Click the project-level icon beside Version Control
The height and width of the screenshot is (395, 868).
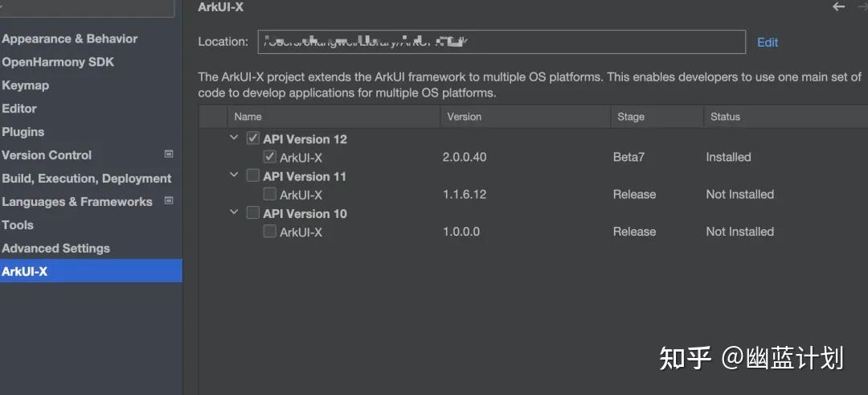[x=169, y=154]
